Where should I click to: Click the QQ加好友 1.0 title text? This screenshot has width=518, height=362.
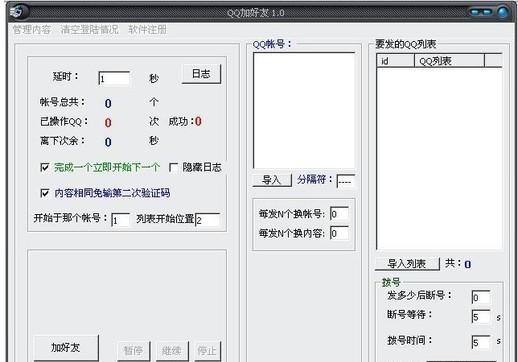coord(256,13)
